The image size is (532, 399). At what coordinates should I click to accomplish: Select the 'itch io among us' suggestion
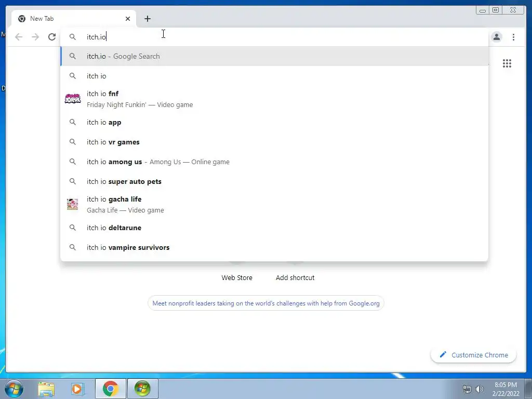pos(274,162)
